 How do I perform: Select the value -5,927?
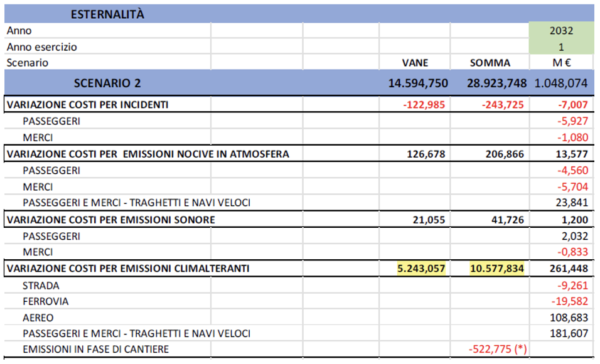point(572,121)
